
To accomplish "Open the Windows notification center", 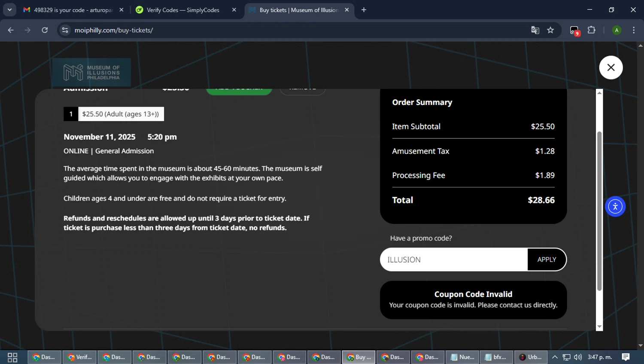I will [x=626, y=357].
